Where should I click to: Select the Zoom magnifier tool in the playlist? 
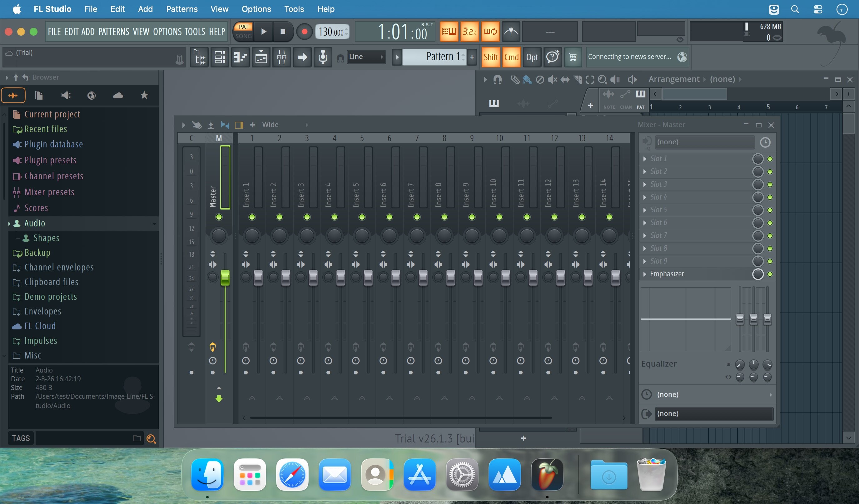(x=602, y=79)
